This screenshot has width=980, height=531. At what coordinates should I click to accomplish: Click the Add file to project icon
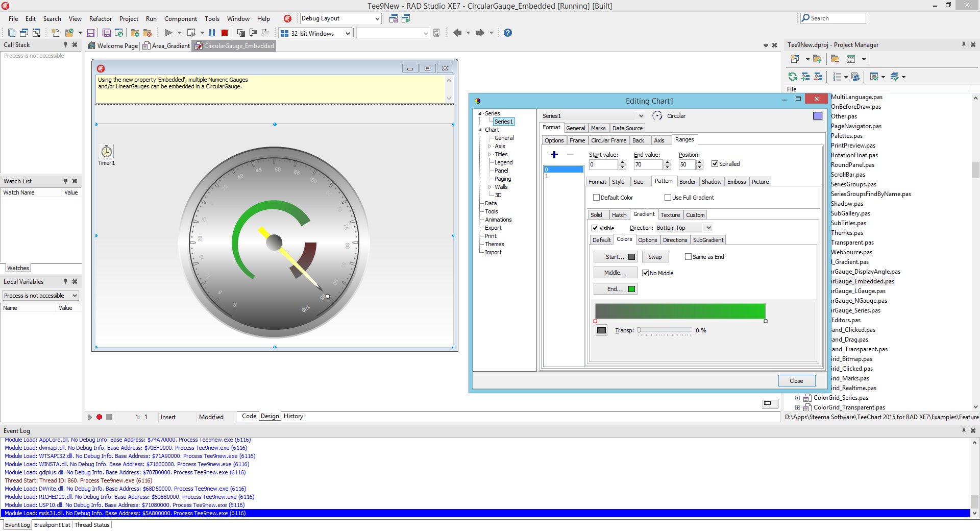click(135, 33)
